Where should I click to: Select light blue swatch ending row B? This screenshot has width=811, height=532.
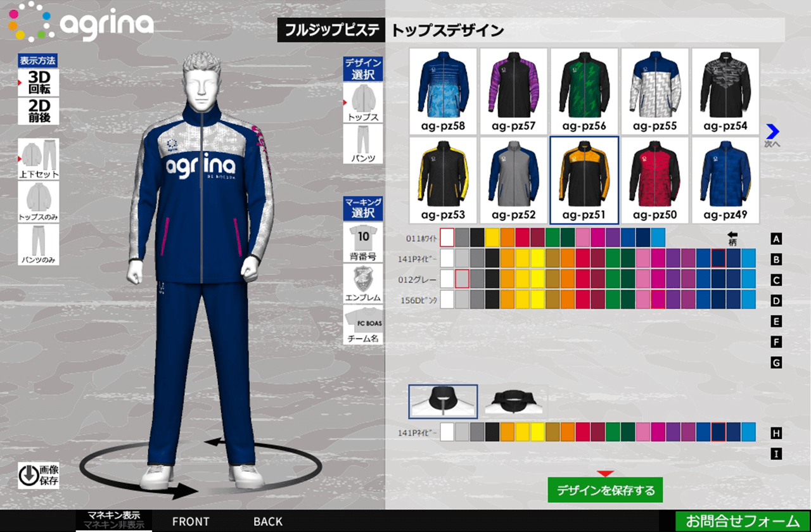[748, 258]
